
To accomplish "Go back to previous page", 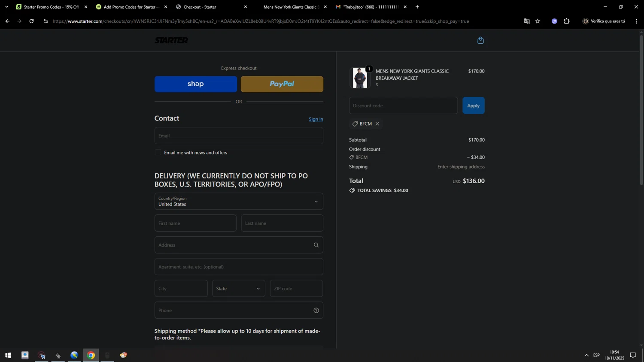I will pos(7,21).
